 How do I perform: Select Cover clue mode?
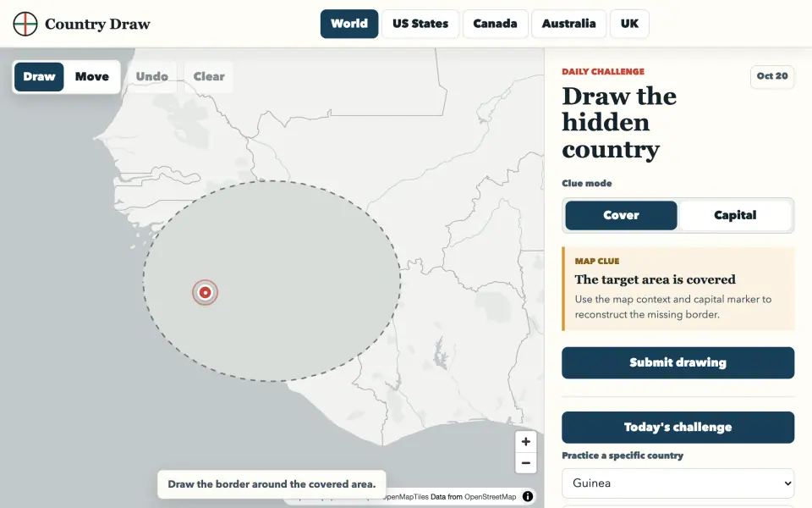621,215
